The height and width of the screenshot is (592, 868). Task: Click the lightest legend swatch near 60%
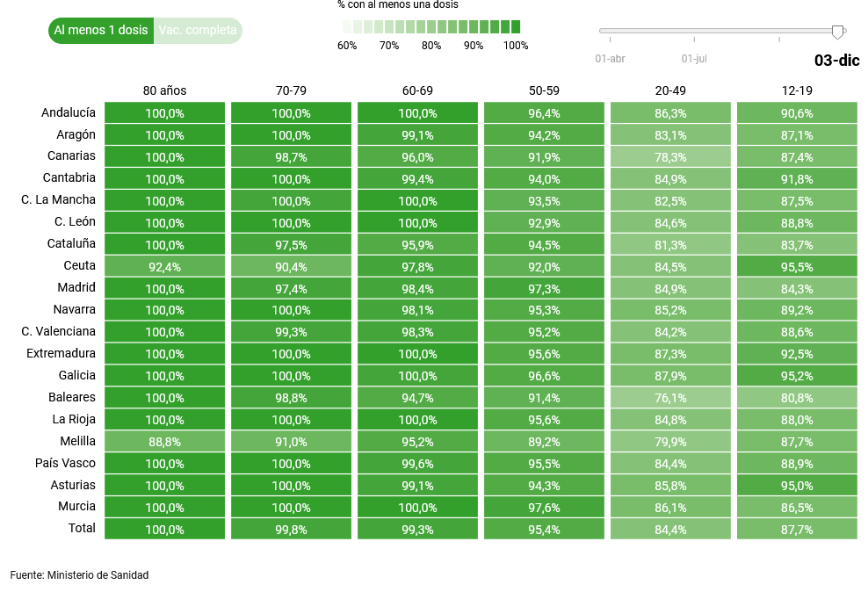point(347,26)
